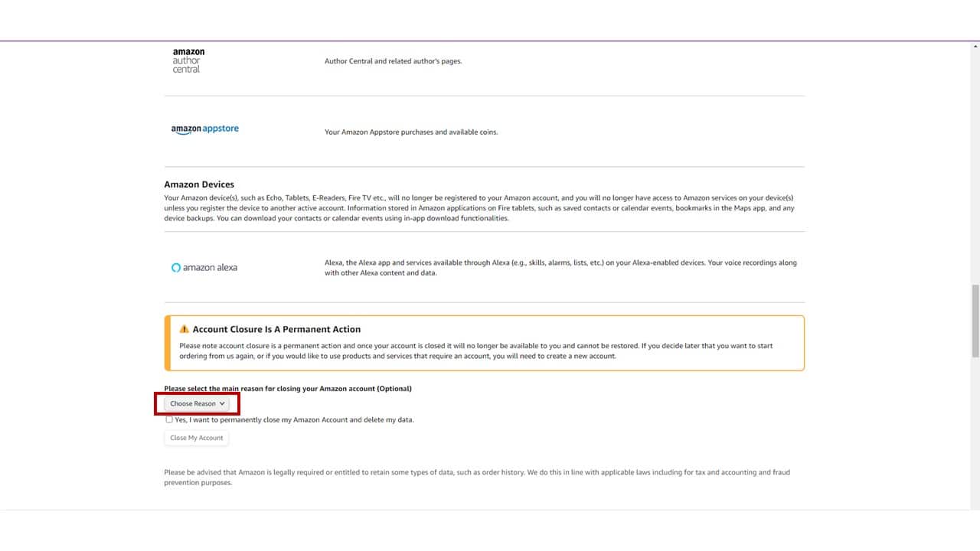980x551 pixels.
Task: Click the Alexa services description paragraph
Action: pos(560,268)
